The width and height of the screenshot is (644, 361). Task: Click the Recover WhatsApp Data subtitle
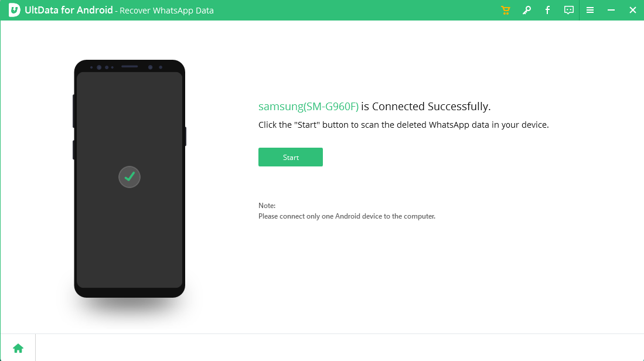coord(167,11)
